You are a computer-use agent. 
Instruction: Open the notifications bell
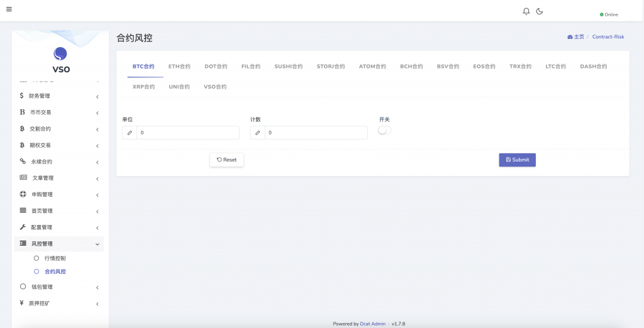[x=526, y=11]
